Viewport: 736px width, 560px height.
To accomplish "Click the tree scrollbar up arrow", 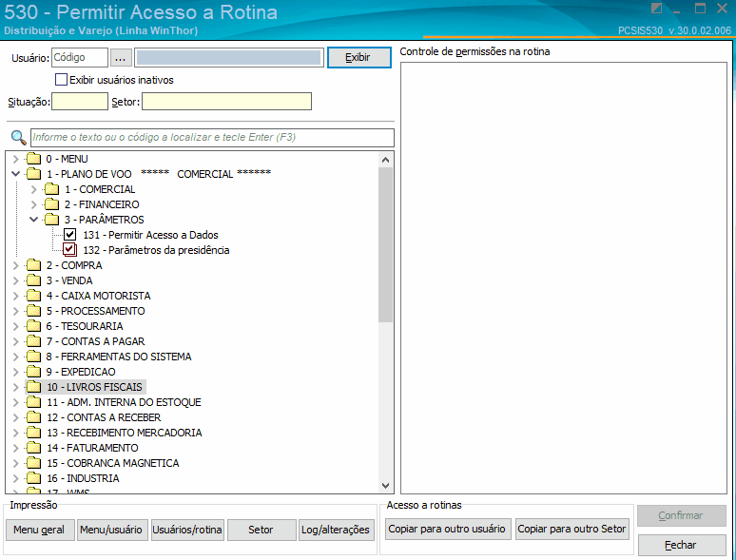I will [x=386, y=160].
